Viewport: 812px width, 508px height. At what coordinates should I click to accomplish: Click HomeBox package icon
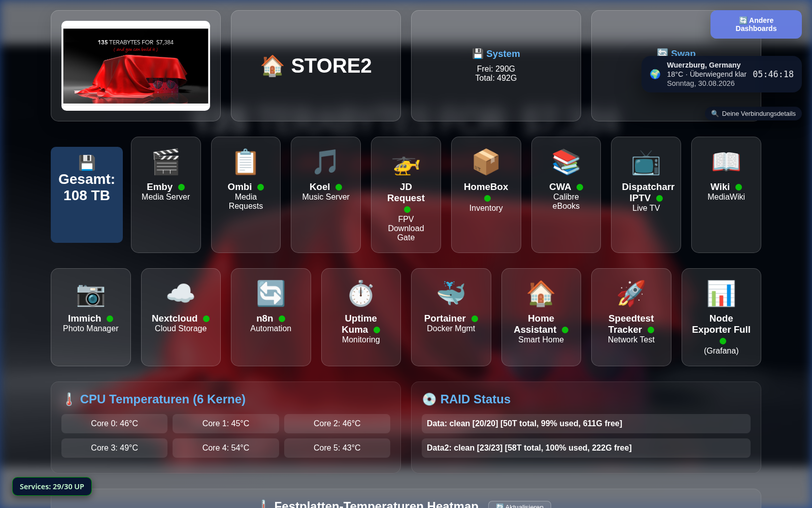coord(486,162)
